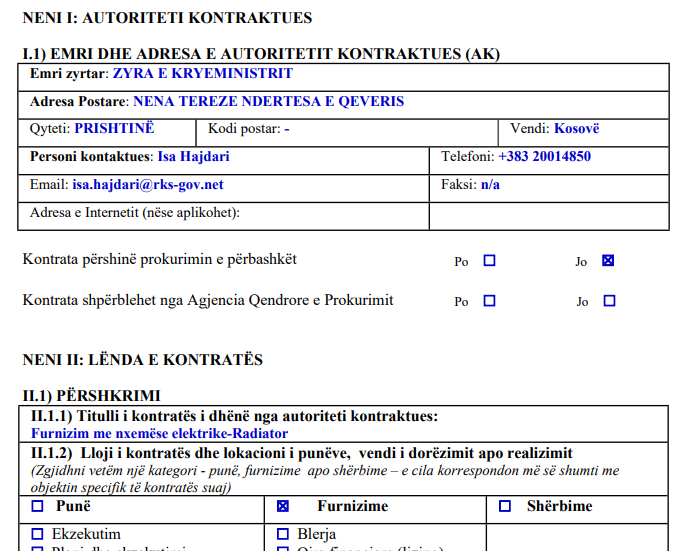Click phone number +383 20014850

[544, 157]
